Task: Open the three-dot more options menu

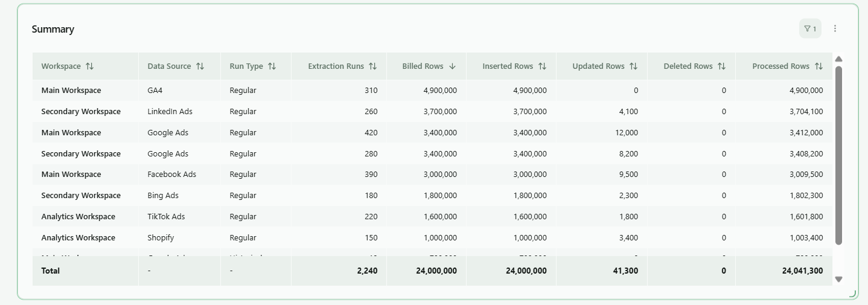Action: click(x=835, y=28)
